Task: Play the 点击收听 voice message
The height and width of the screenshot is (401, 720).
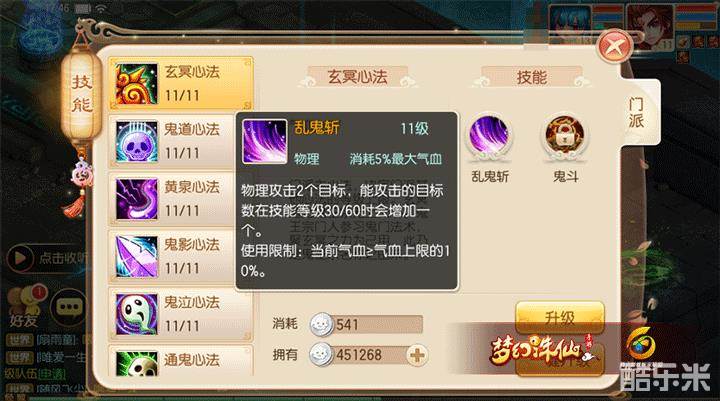Action: click(x=46, y=258)
